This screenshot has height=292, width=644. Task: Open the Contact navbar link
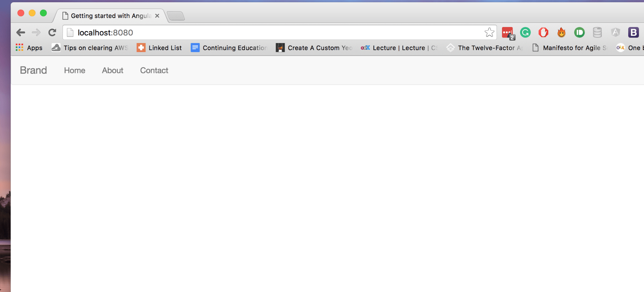click(154, 70)
